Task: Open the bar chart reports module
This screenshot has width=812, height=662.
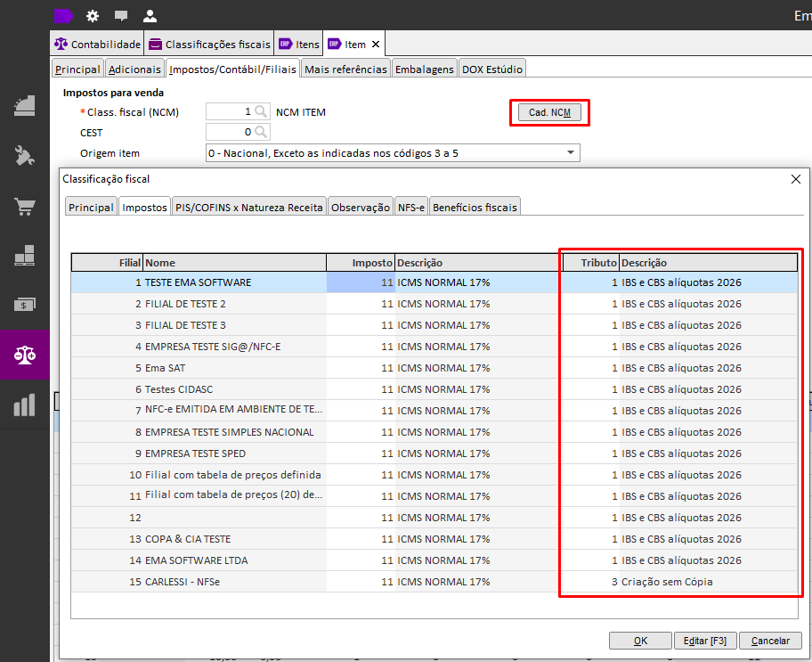Action: 25,405
